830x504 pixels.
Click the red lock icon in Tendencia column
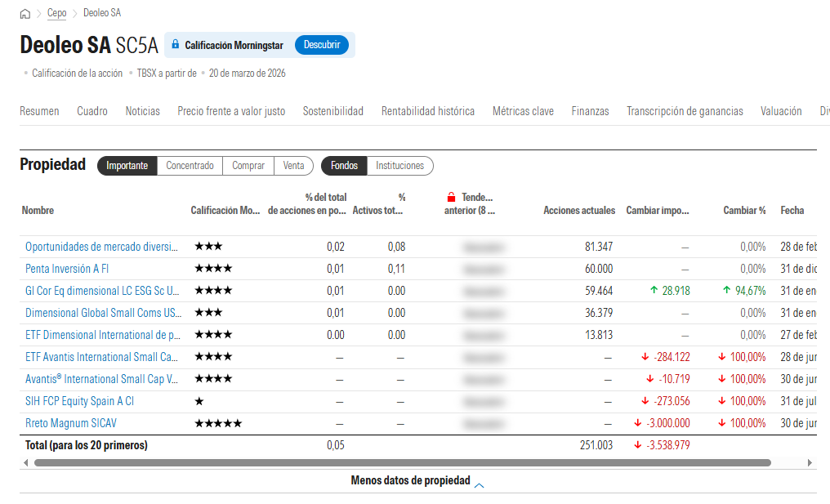(451, 197)
